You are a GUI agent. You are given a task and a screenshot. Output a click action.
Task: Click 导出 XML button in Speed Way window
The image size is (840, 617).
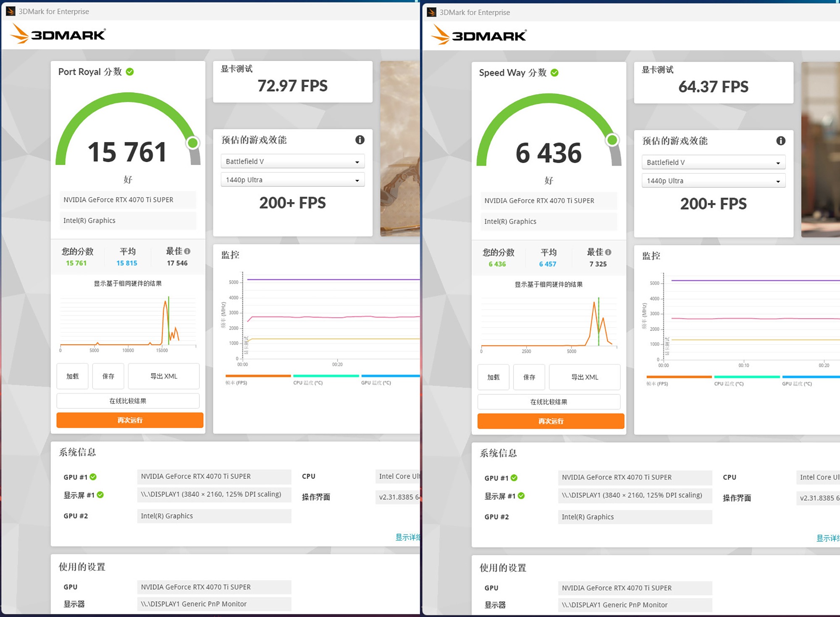[584, 377]
